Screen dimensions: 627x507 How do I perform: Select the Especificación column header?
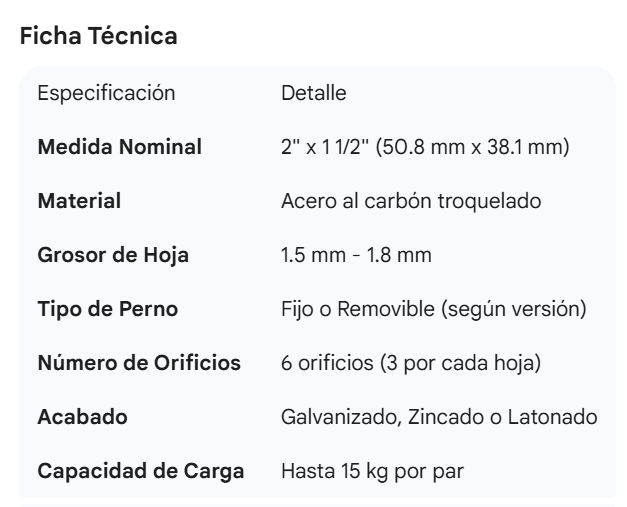[x=106, y=94]
